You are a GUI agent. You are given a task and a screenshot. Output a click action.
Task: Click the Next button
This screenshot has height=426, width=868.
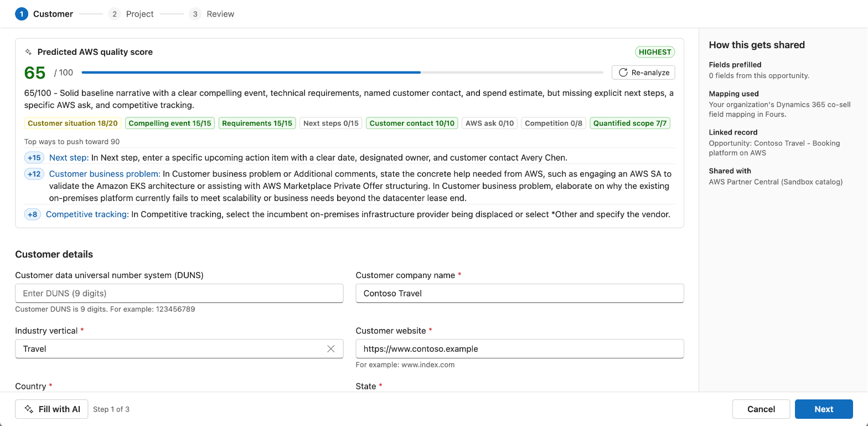[824, 409]
